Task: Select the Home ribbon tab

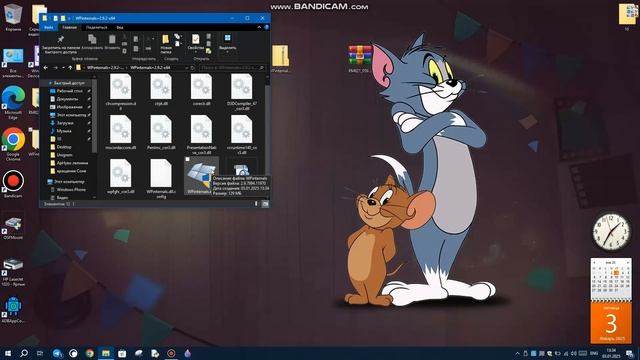Action: click(69, 27)
